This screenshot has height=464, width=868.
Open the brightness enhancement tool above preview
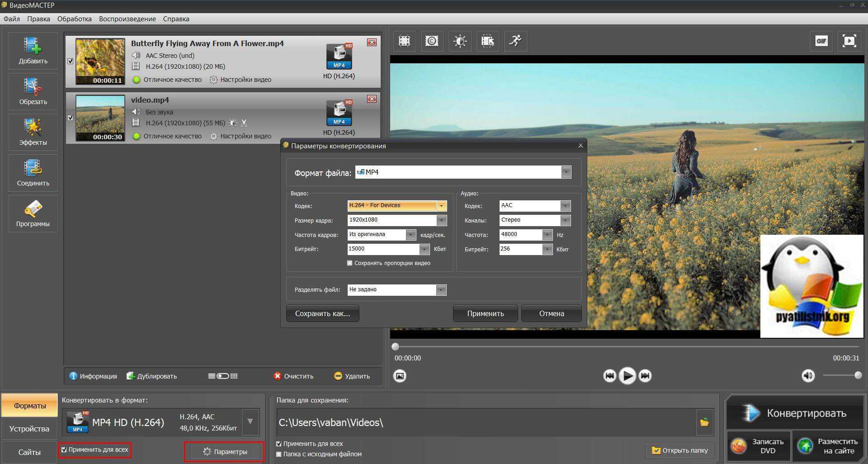click(x=460, y=41)
